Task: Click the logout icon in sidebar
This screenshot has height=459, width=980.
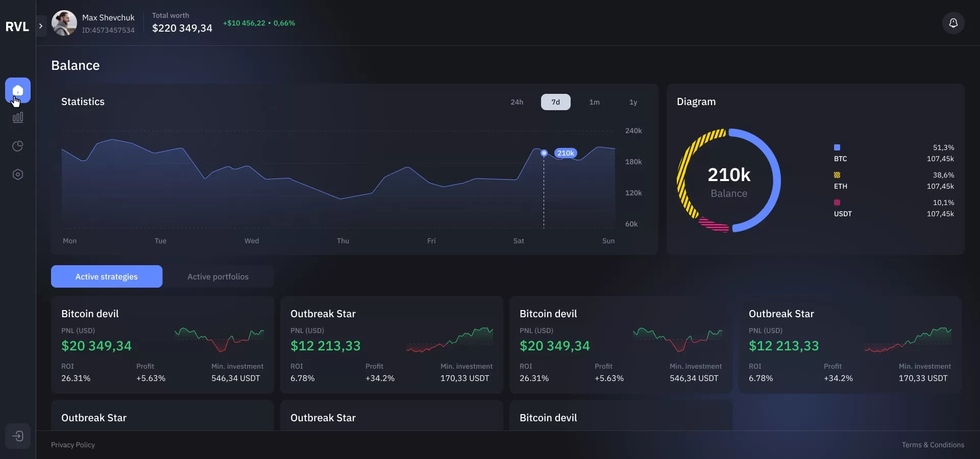Action: pos(18,436)
